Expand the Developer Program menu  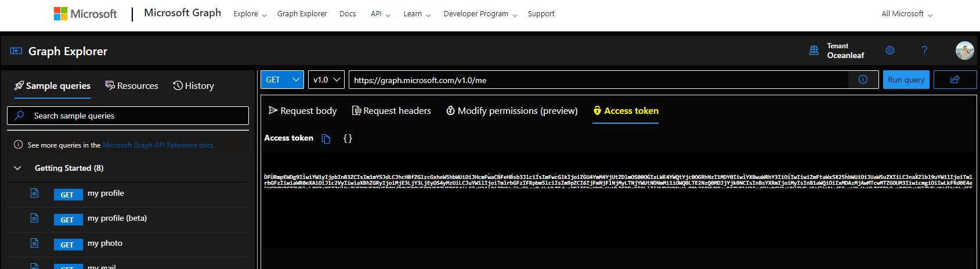coord(480,14)
